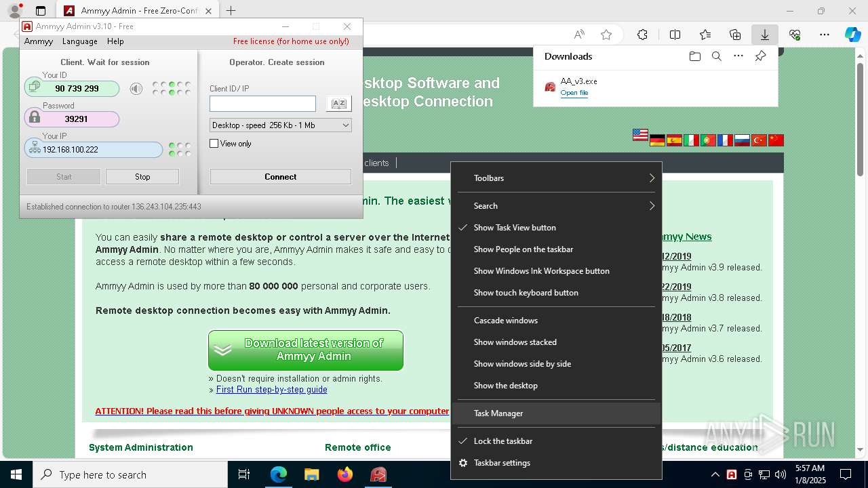Open Firefox from the taskbar
Image resolution: width=868 pixels, height=488 pixels.
point(345,474)
